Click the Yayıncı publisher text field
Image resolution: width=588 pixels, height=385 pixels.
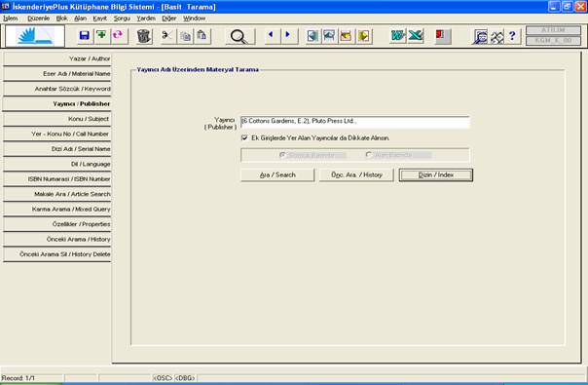click(x=354, y=122)
